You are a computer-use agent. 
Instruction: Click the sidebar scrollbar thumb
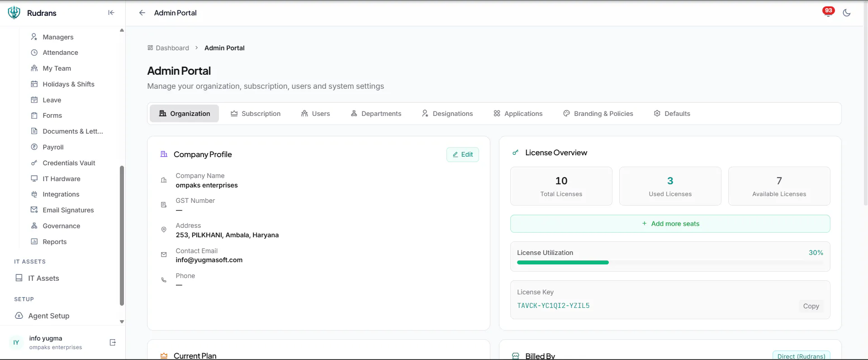coord(122,235)
